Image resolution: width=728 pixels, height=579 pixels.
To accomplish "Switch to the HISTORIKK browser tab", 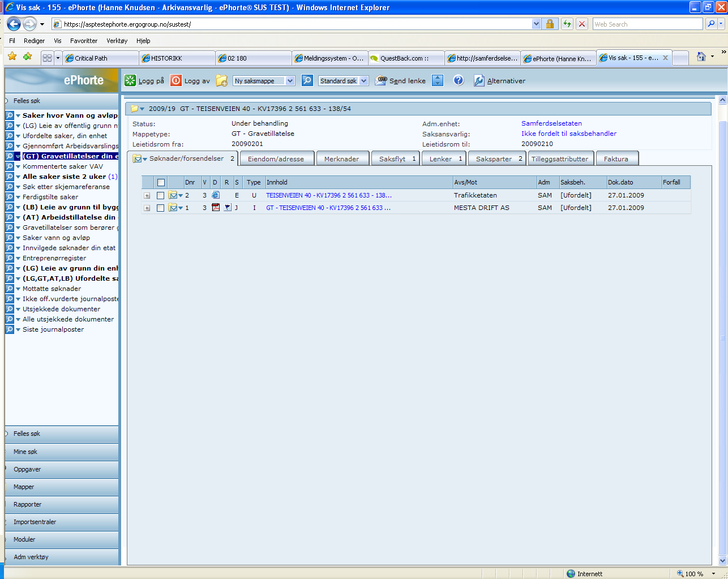I will [x=177, y=58].
